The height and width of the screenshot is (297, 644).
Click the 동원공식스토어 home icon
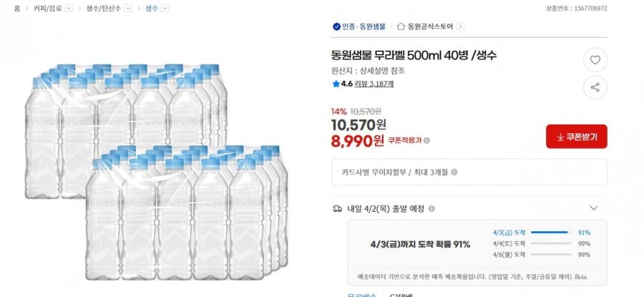tap(401, 26)
